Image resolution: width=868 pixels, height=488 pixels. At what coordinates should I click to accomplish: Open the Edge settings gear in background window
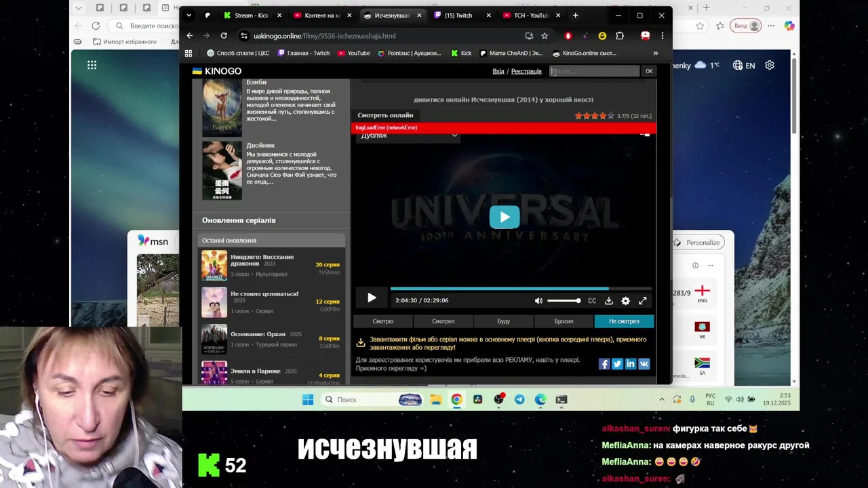770,66
